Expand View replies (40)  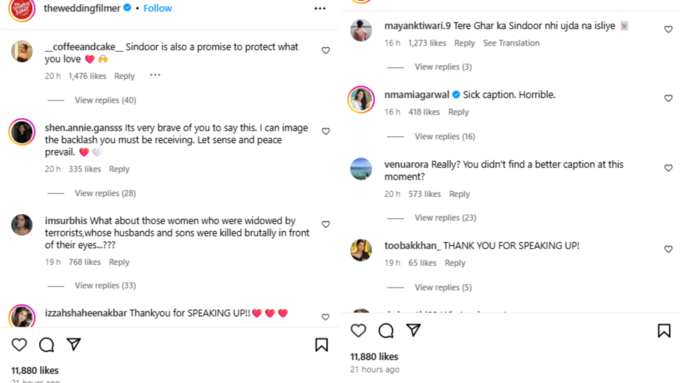pos(105,100)
